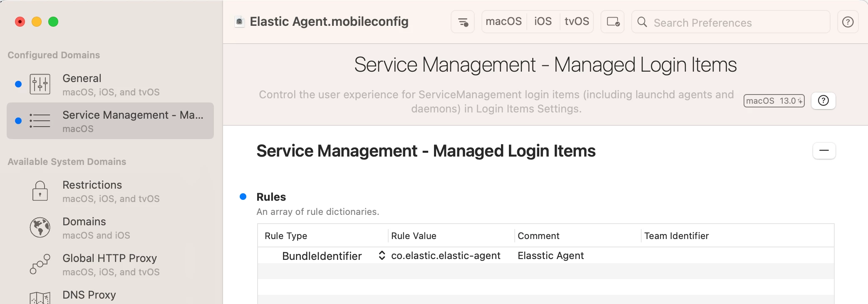Viewport: 868px width, 304px height.
Task: Click the Rules key label
Action: pyautogui.click(x=271, y=197)
